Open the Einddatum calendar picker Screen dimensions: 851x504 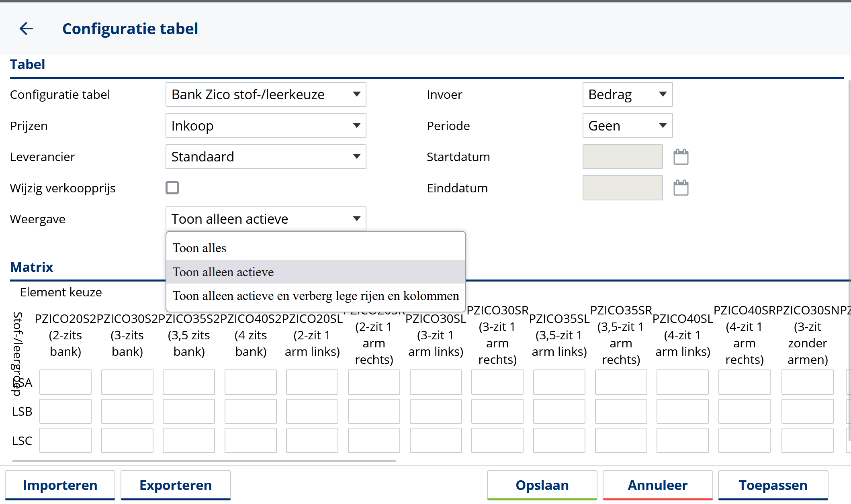[x=681, y=188]
